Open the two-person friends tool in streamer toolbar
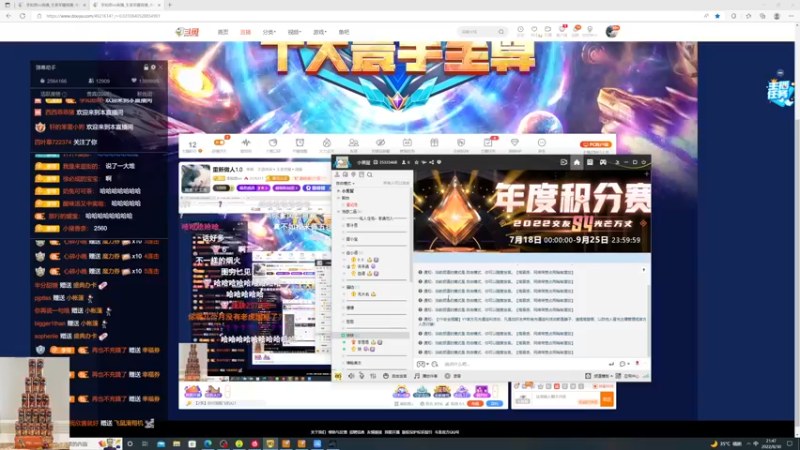800x450 pixels. (x=354, y=143)
